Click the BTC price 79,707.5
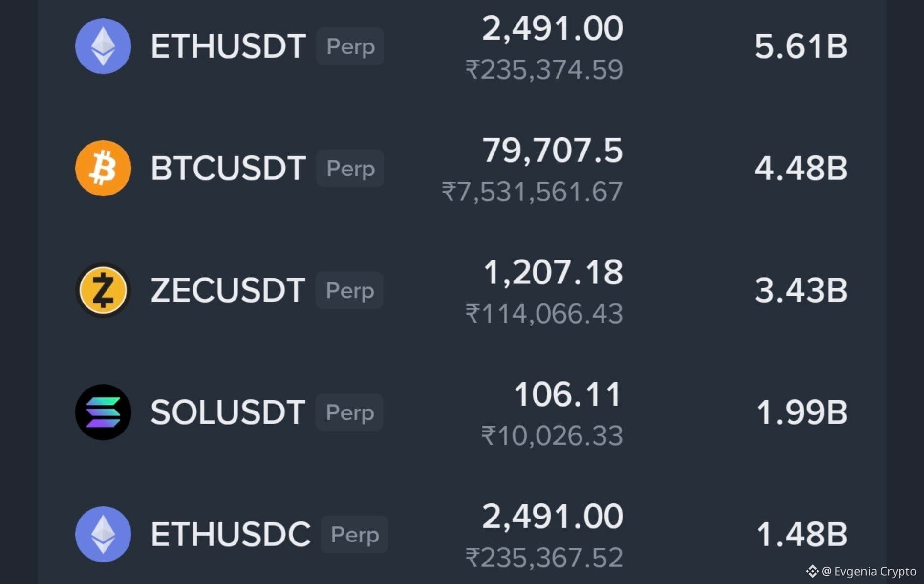Screen dimensions: 924x584 coord(553,150)
